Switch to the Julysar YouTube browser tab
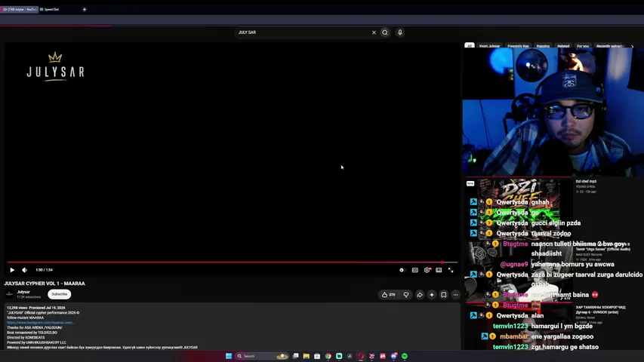Viewport: 644px width, 362px height. point(20,10)
